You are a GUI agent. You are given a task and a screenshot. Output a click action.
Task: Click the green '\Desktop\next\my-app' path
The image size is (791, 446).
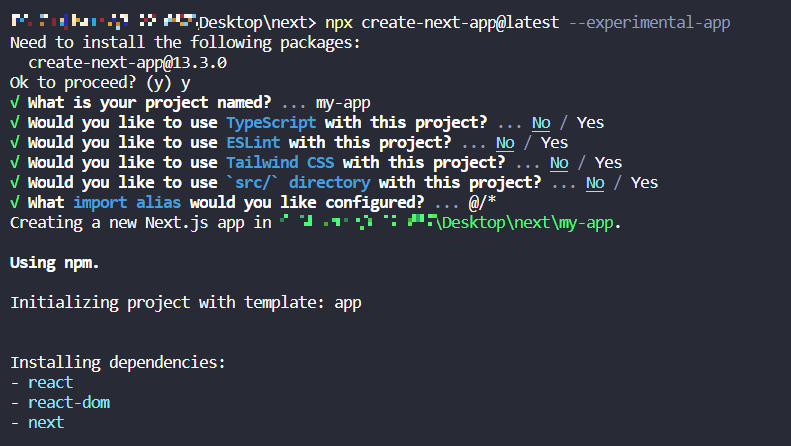tap(525, 222)
